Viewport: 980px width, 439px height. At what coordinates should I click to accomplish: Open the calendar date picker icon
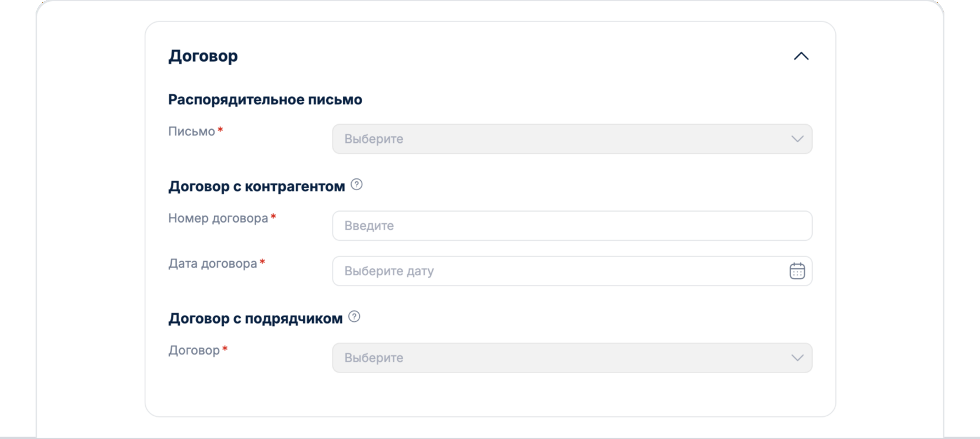point(797,271)
